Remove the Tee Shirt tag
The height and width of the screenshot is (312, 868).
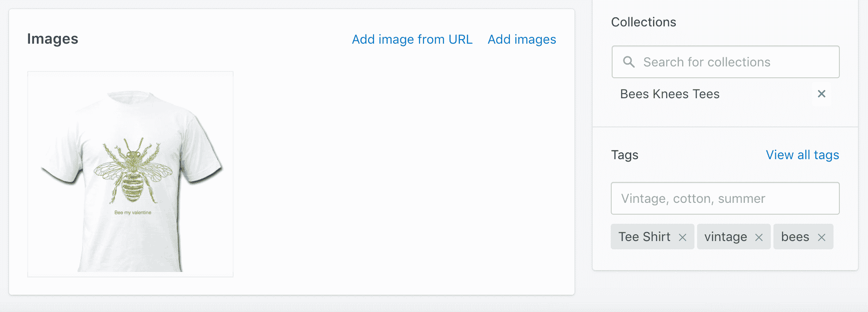click(682, 237)
